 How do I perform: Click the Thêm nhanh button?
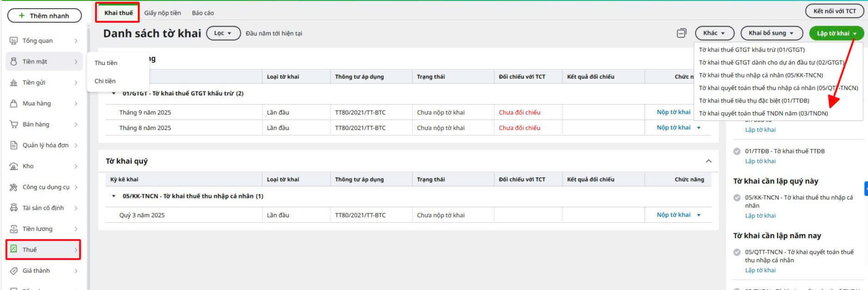44,16
